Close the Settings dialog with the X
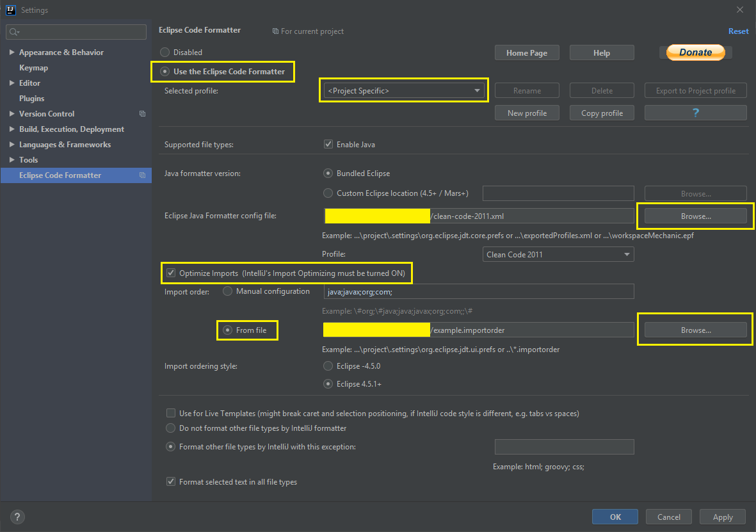This screenshot has width=756, height=532. tap(740, 10)
